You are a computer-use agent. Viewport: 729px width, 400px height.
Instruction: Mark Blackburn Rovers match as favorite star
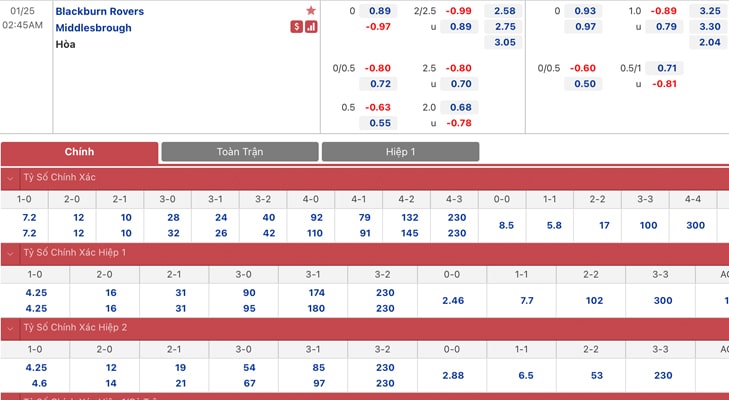[x=311, y=11]
